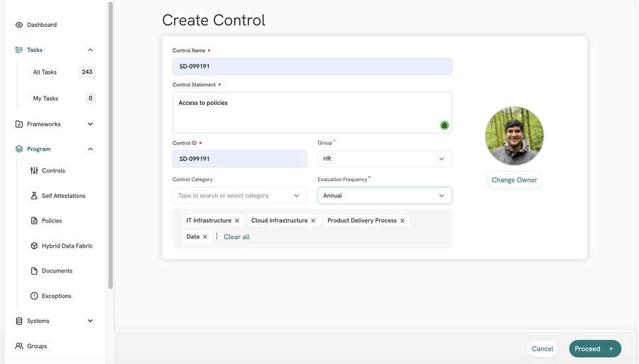Image resolution: width=639 pixels, height=364 pixels.
Task: Open Groups in the sidebar
Action: tap(37, 346)
